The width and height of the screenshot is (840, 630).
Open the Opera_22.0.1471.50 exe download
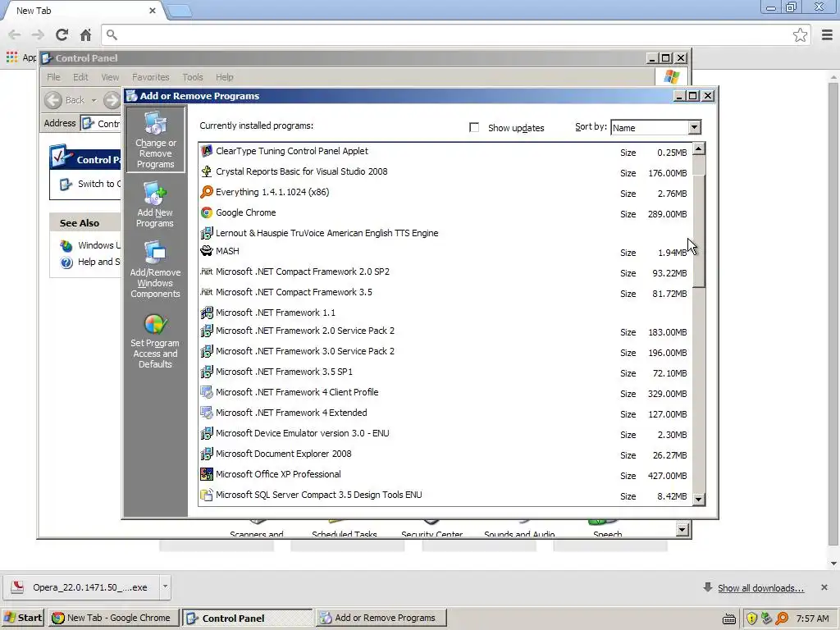pyautogui.click(x=81, y=587)
